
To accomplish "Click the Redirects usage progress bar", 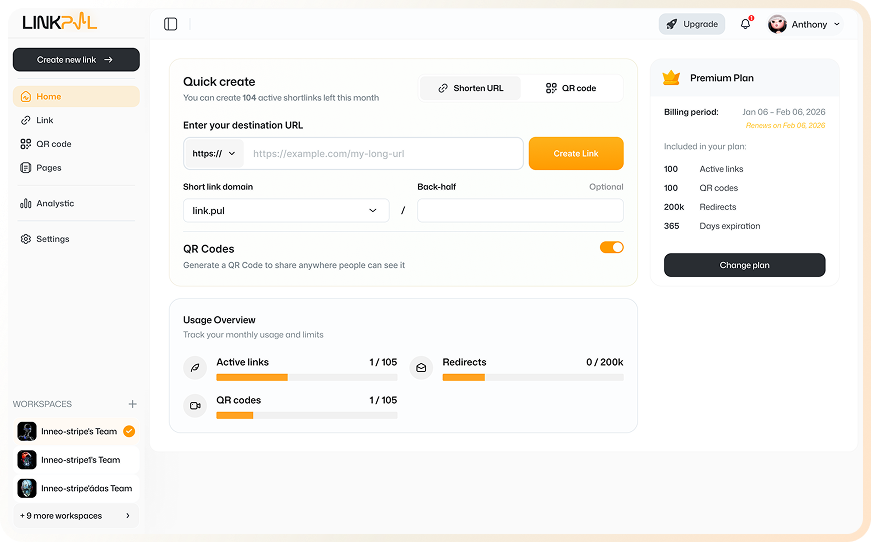I will [x=533, y=378].
